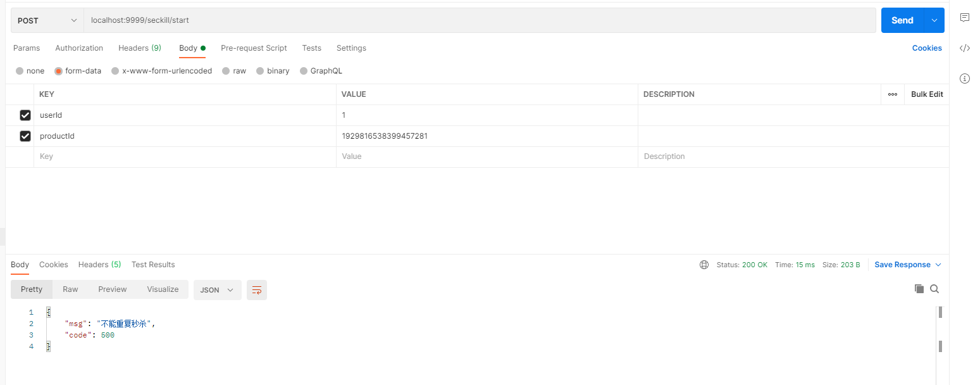This screenshot has height=385, width=980.
Task: Open the JSON format dropdown
Action: pos(218,290)
